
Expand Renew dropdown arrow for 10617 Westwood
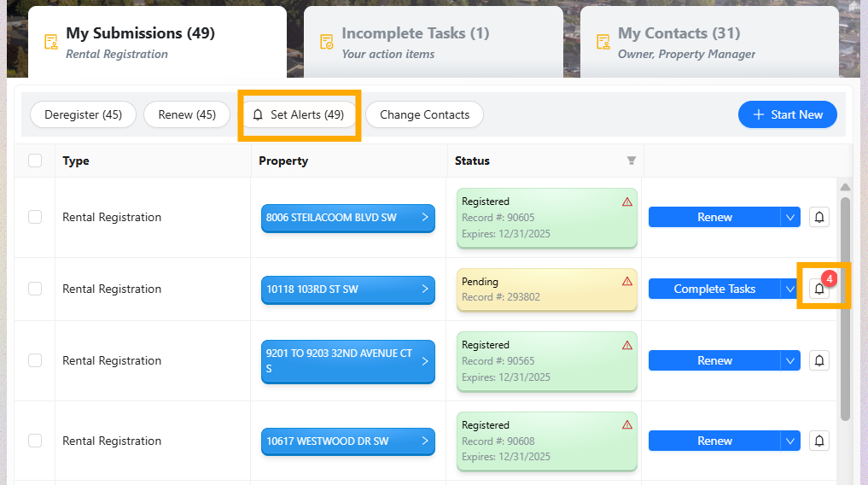click(790, 441)
